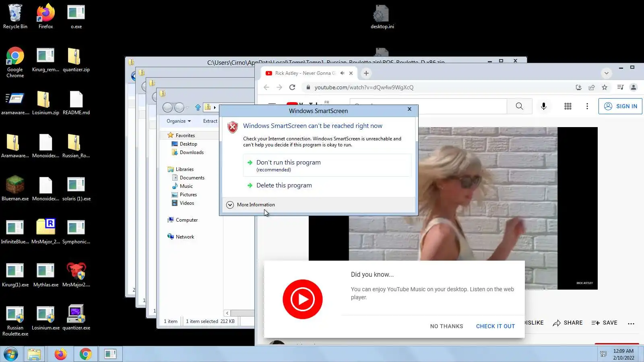Click the Rick Astley video player
The width and height of the screenshot is (644, 362).
[x=453, y=208]
